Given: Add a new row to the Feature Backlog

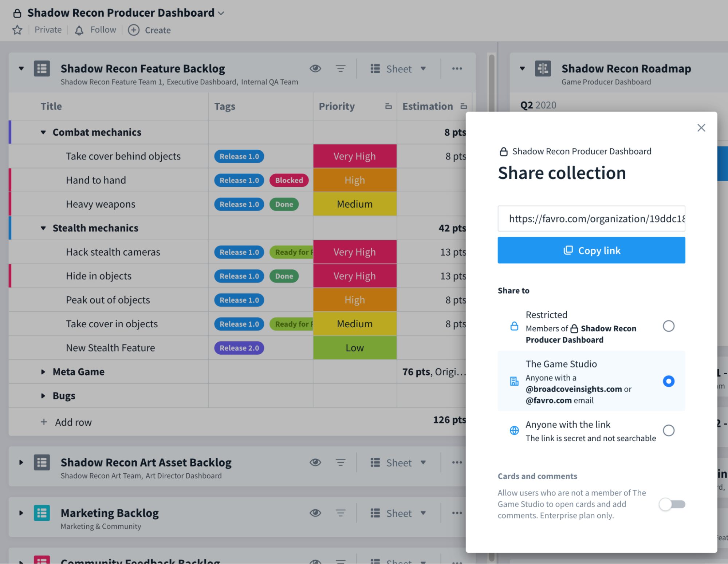Looking at the screenshot, I should pos(66,422).
